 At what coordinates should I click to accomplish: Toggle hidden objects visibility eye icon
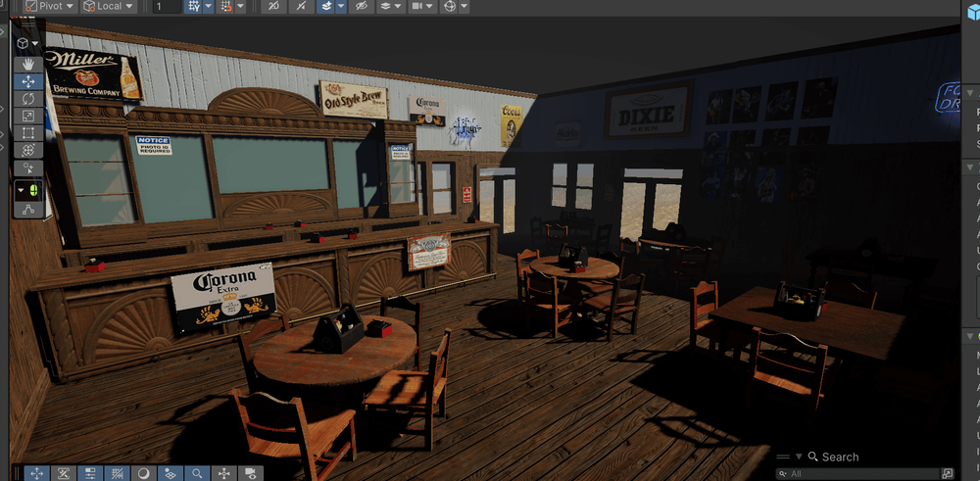(362, 6)
